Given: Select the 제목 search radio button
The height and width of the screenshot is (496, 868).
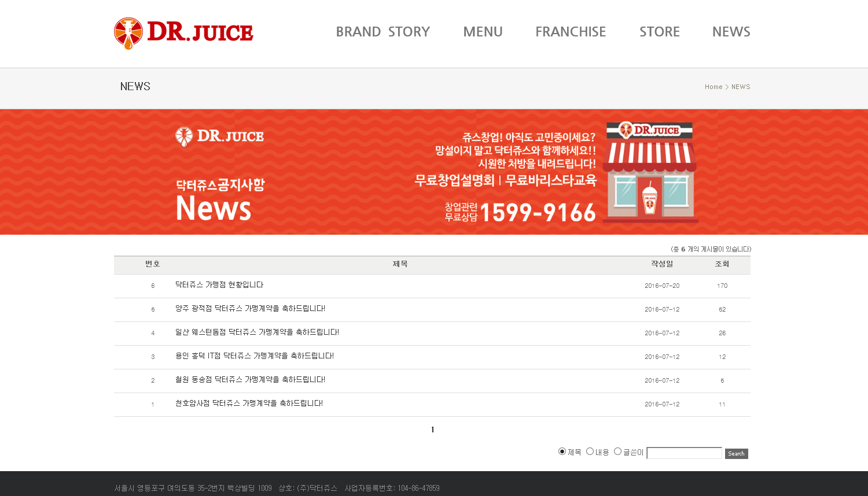Looking at the screenshot, I should coord(562,451).
